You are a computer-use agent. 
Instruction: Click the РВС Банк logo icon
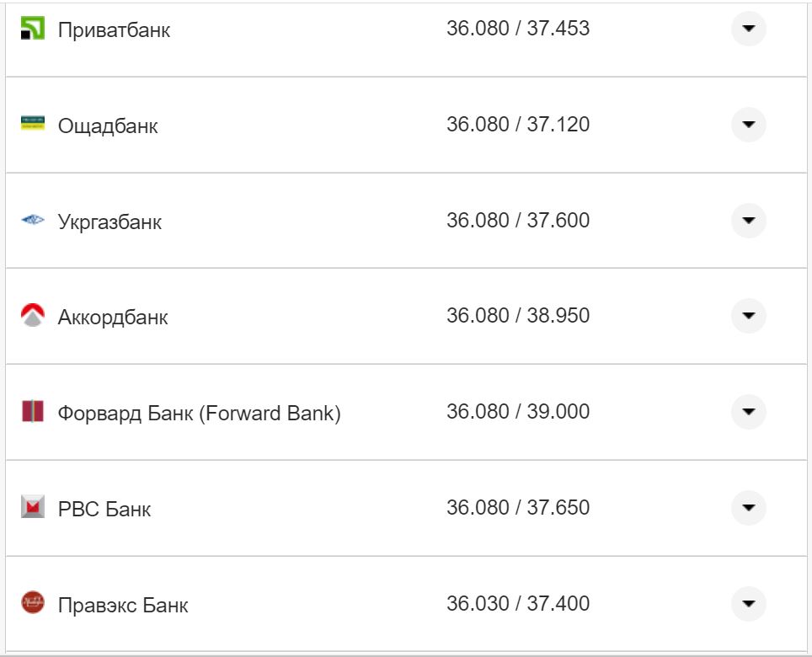[x=32, y=507]
